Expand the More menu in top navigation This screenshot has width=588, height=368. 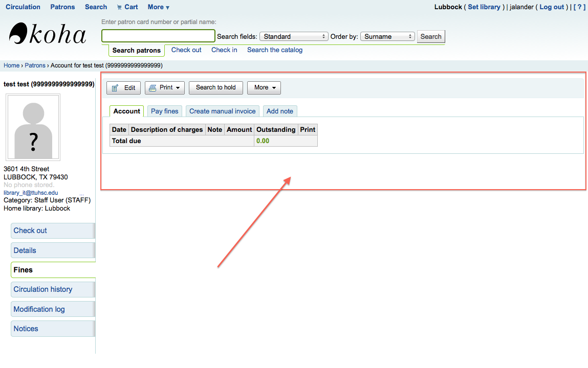pos(158,7)
